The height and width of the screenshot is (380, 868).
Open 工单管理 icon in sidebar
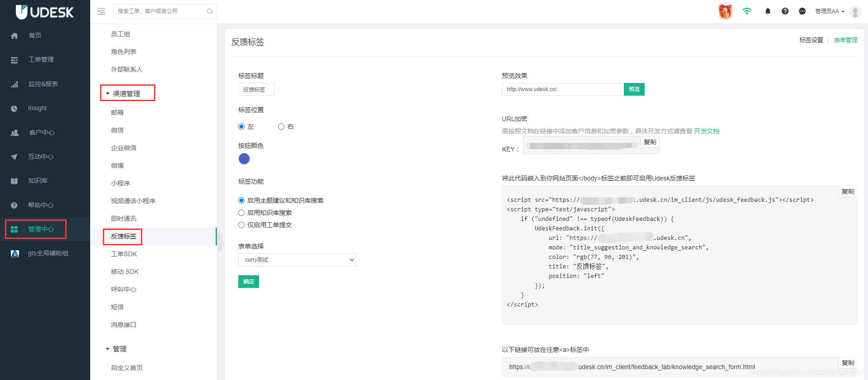coord(14,60)
